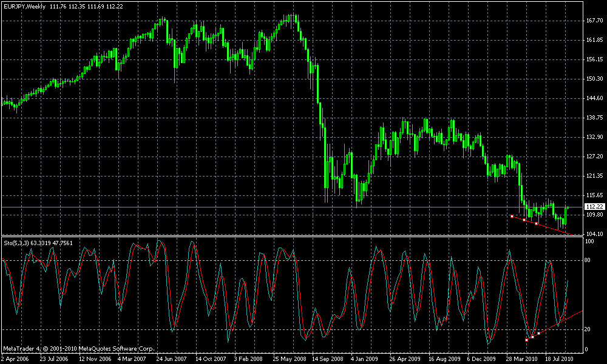Click the EURJPY,Weekly chart title
607x364 pixels.
pyautogui.click(x=24, y=6)
